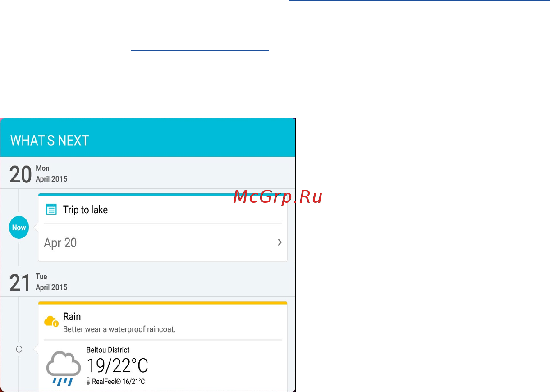Click the Rain card title
The width and height of the screenshot is (550, 392).
[72, 316]
